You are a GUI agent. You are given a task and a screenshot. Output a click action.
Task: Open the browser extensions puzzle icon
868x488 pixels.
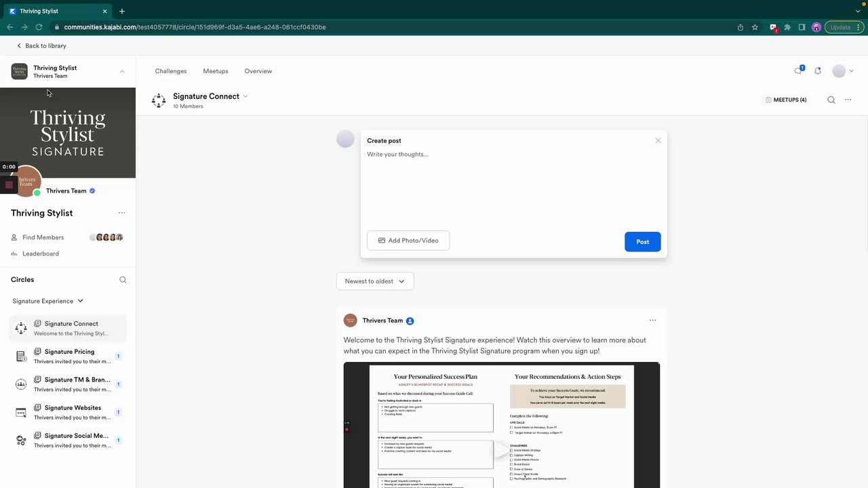[787, 27]
